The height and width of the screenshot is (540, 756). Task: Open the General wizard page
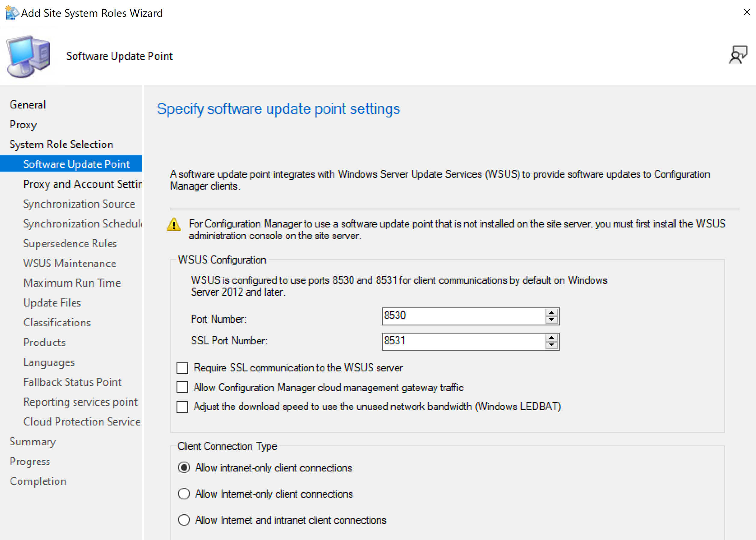[x=28, y=105]
